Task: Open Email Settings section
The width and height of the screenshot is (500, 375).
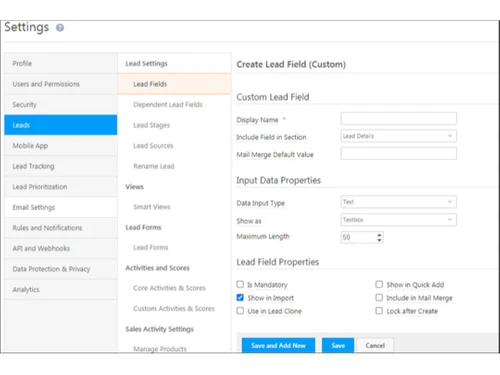Action: coord(61,207)
